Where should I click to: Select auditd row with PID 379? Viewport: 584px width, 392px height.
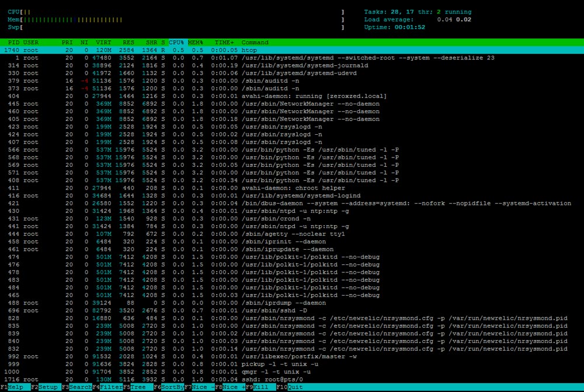tap(292, 80)
